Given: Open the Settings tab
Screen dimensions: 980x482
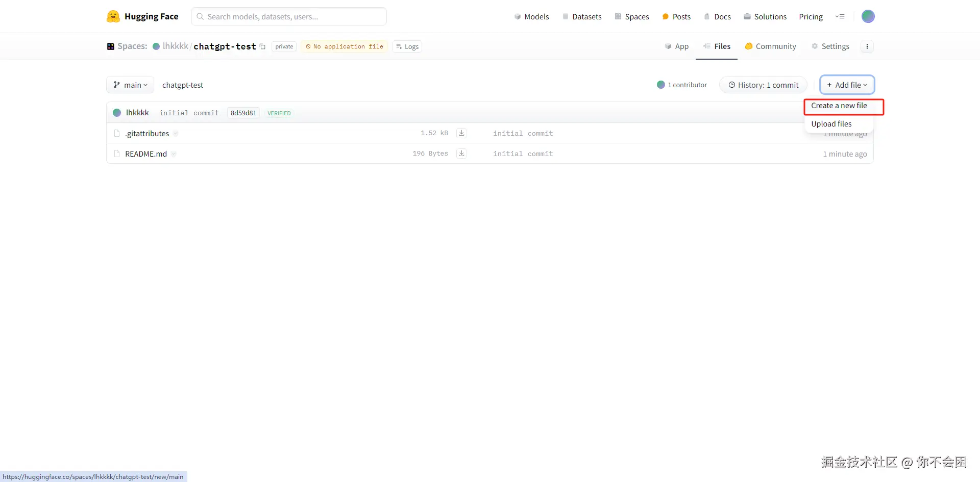Looking at the screenshot, I should click(830, 46).
